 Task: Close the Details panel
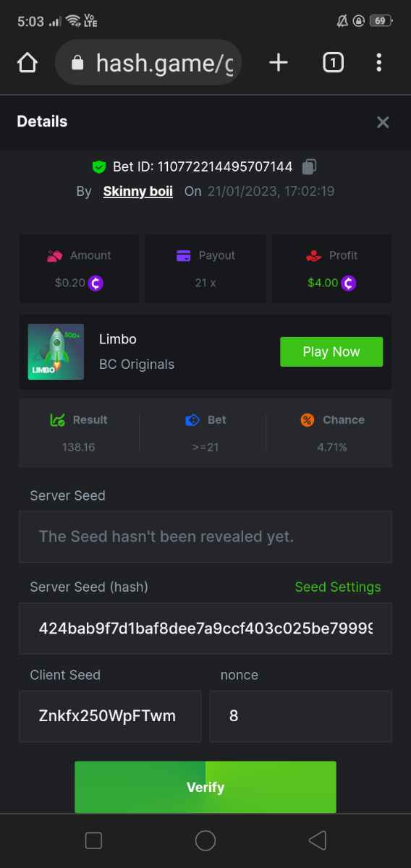(x=383, y=122)
